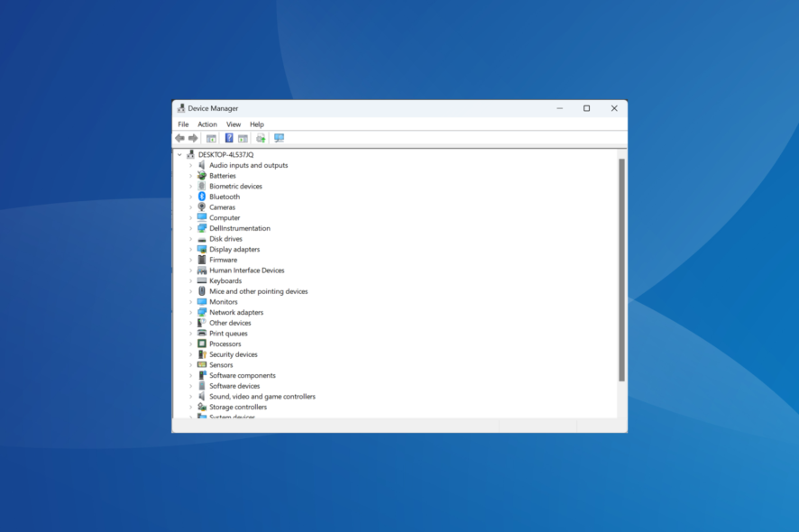This screenshot has width=799, height=532.
Task: Click the mouse icon beside Mice and other pointing devices
Action: pyautogui.click(x=202, y=291)
